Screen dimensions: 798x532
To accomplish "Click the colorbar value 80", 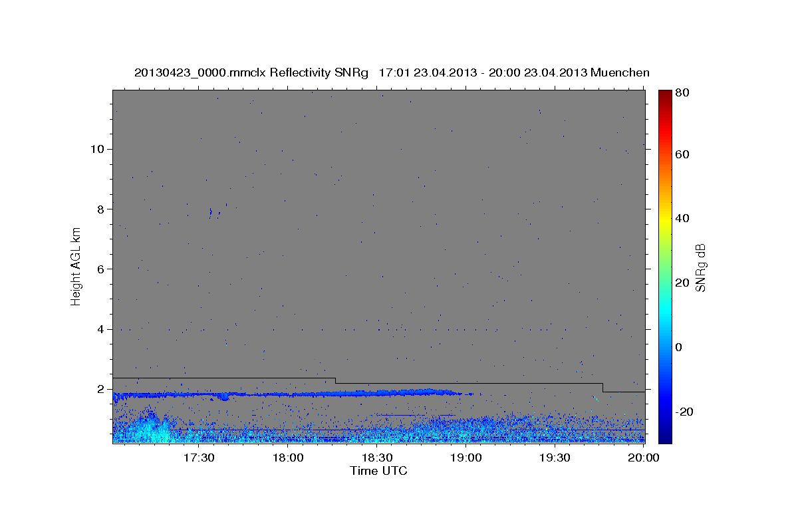I will point(684,93).
